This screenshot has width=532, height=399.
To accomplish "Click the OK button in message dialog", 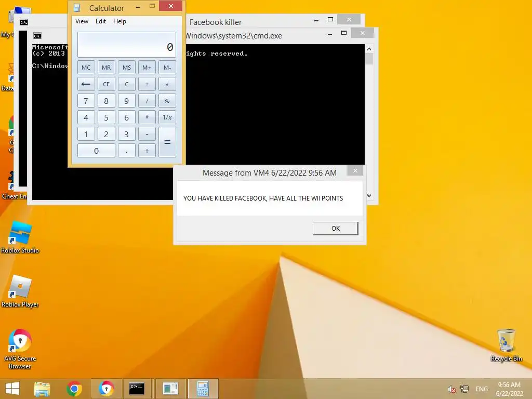I will tap(335, 229).
